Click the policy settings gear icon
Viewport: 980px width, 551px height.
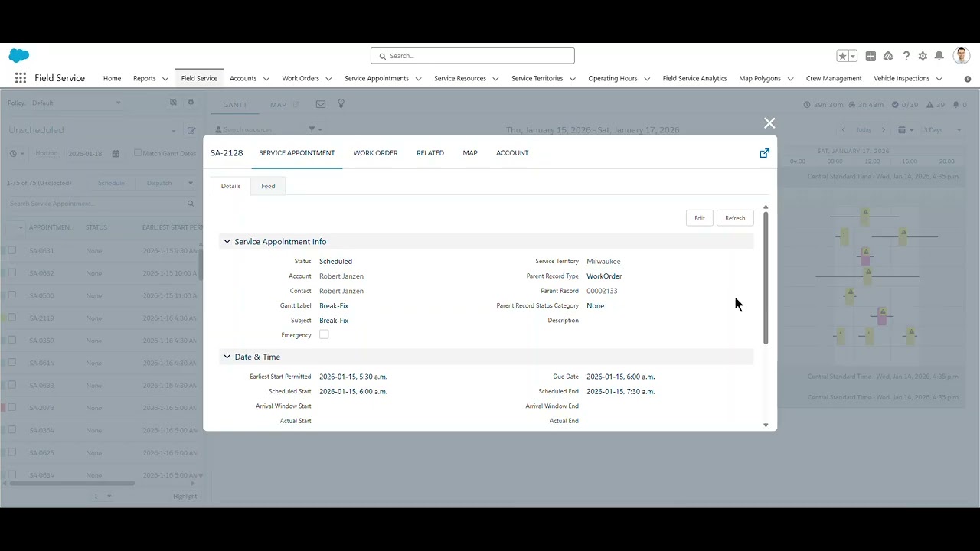pos(191,103)
